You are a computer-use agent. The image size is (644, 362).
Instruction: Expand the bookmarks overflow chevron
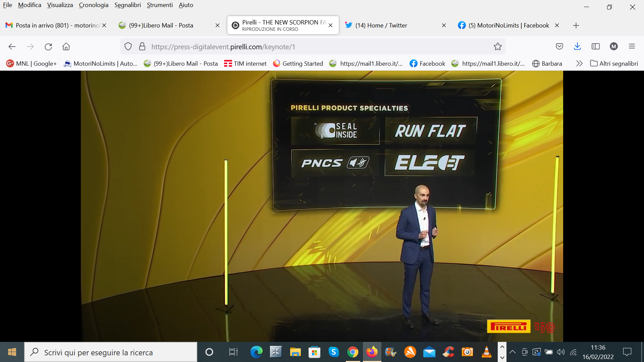point(579,63)
